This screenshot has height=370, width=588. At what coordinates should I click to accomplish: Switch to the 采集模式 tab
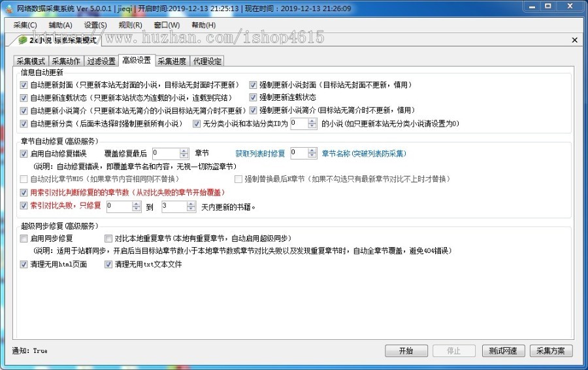[x=31, y=61]
